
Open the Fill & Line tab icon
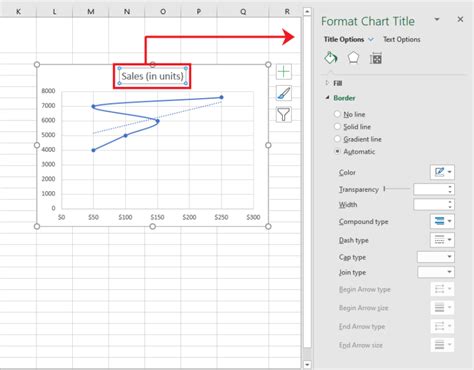point(331,58)
